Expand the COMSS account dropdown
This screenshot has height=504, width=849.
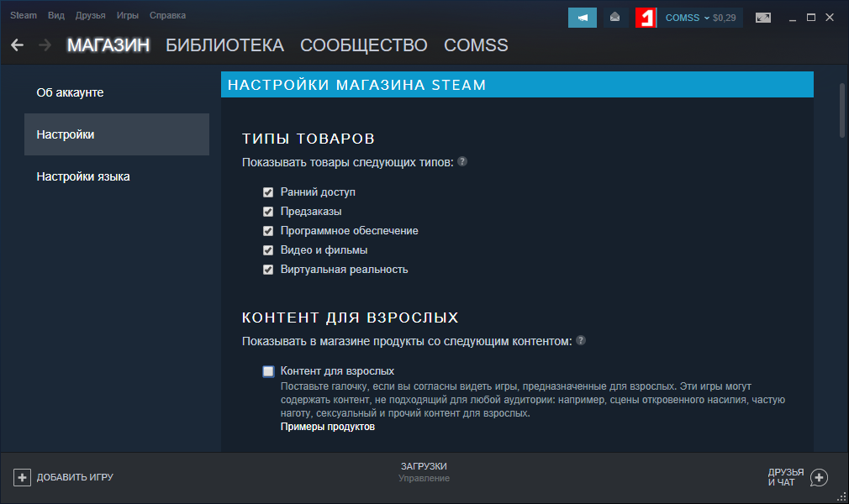pyautogui.click(x=687, y=18)
